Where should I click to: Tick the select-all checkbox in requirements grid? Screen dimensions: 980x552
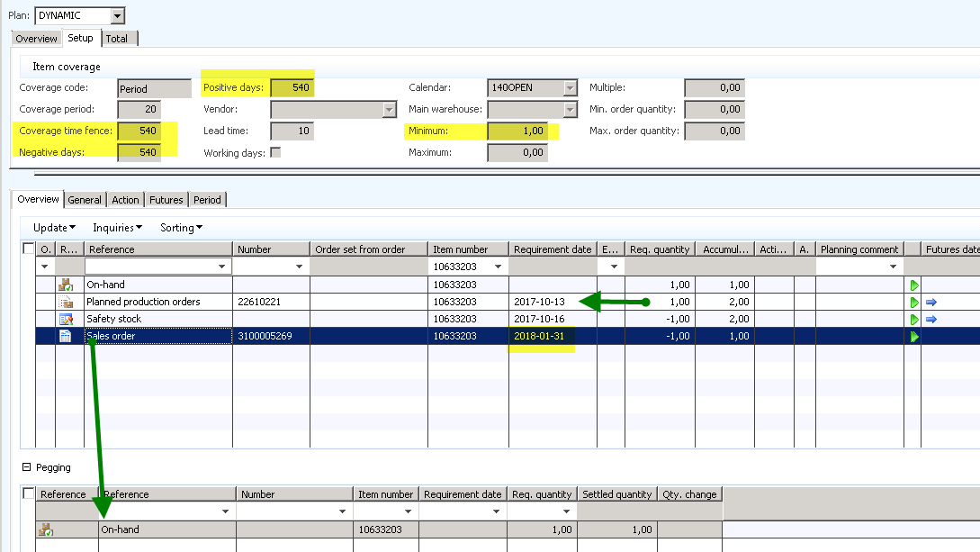pos(28,249)
